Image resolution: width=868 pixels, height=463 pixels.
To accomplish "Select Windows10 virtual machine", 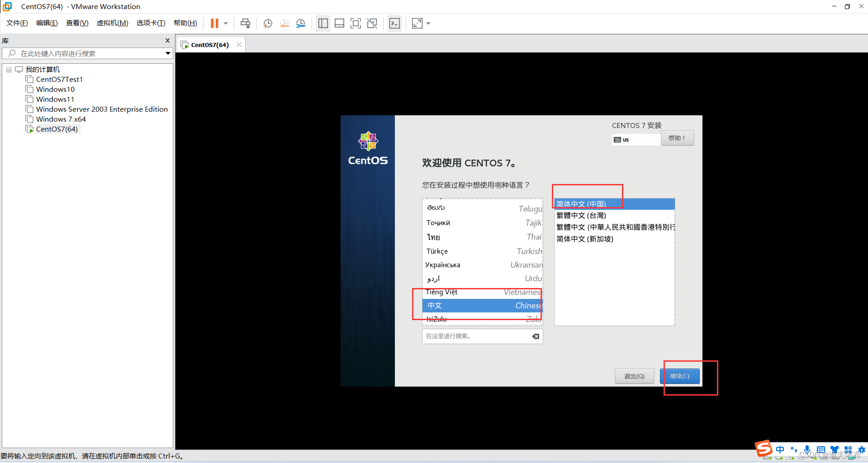I will 55,90.
